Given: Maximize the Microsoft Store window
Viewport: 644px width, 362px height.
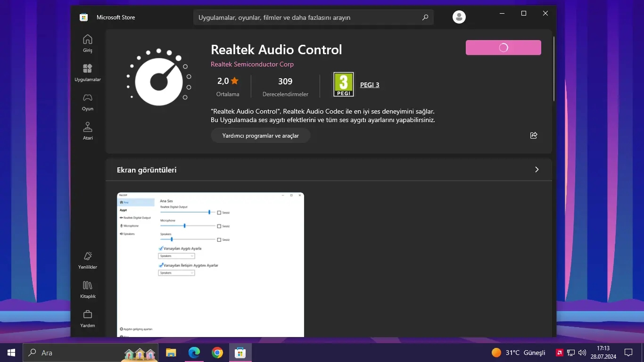Looking at the screenshot, I should [524, 14].
